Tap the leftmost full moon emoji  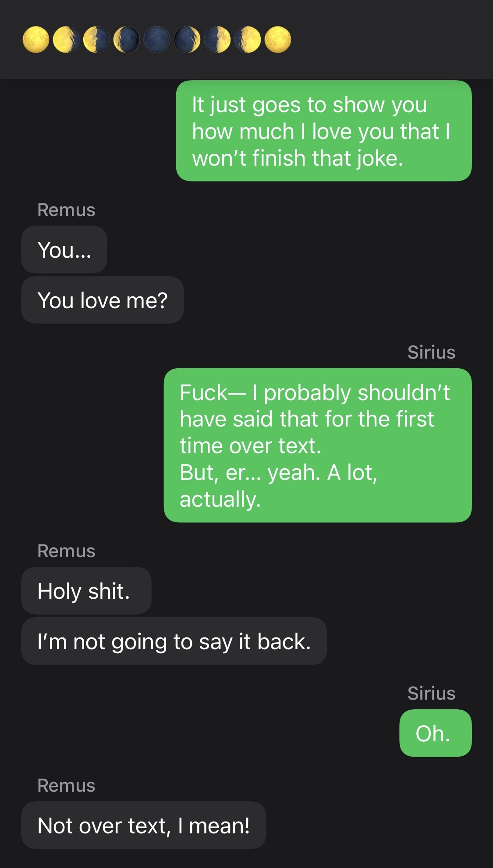pyautogui.click(x=35, y=40)
